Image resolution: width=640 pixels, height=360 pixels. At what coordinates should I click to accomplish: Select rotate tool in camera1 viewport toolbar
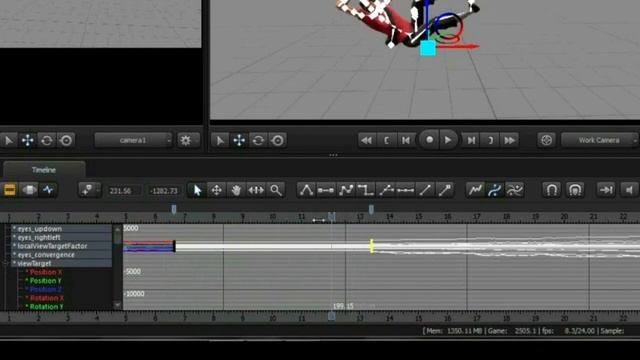[x=47, y=140]
